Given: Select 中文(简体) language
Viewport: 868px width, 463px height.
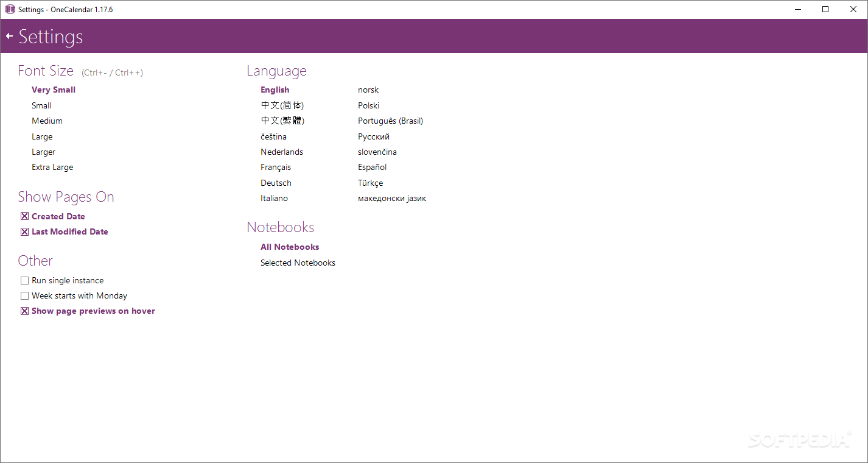Looking at the screenshot, I should point(282,105).
